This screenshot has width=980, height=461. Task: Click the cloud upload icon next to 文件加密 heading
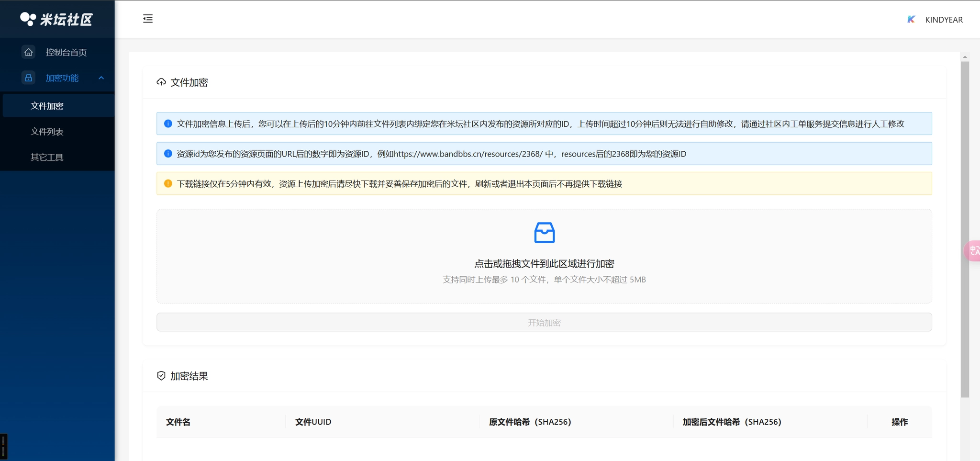[161, 82]
